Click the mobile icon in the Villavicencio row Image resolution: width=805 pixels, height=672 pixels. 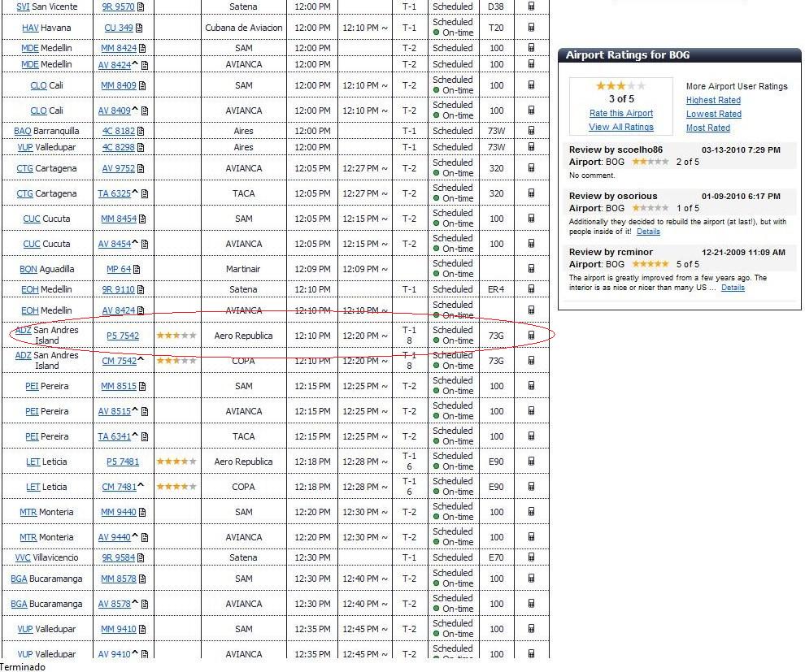[x=531, y=557]
